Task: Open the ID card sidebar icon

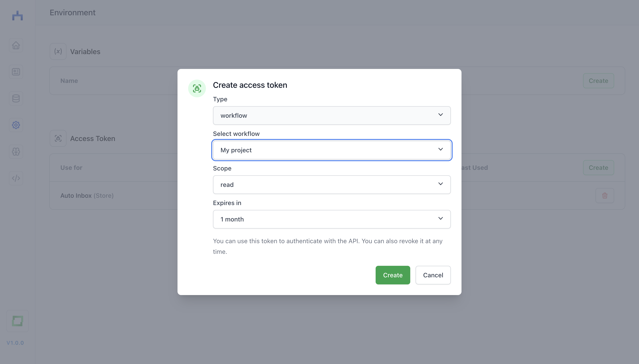Action: 16,72
